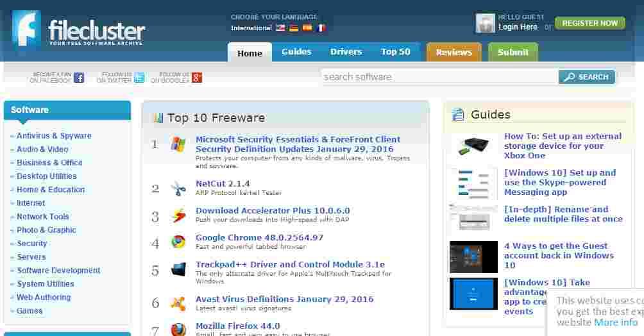The image size is (644, 336).
Task: Open Guest account back in Windows 10 guide
Action: [559, 255]
